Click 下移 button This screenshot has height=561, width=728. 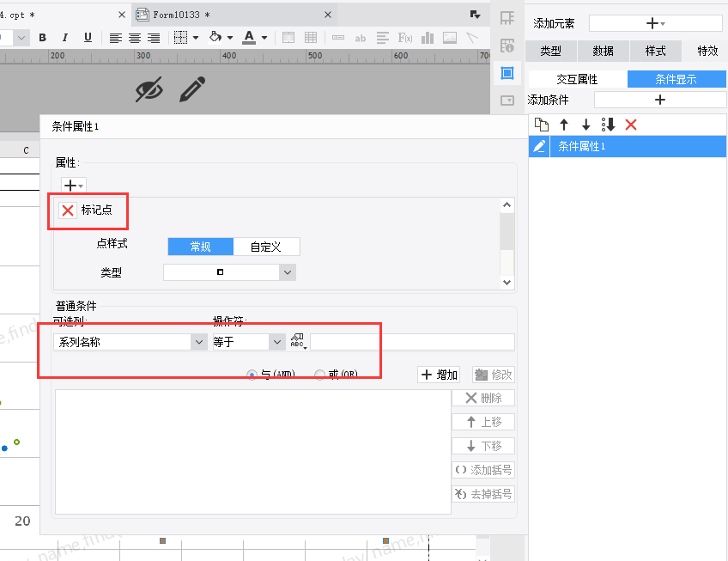(483, 446)
